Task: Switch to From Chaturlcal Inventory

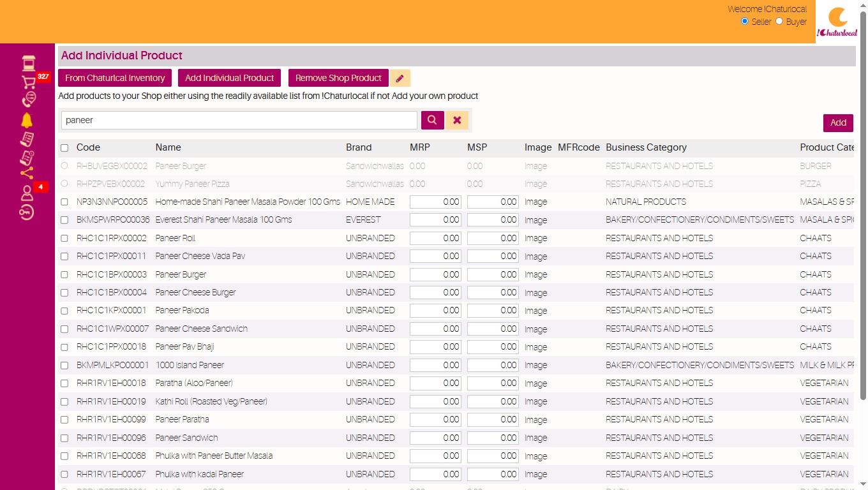Action: click(x=115, y=78)
